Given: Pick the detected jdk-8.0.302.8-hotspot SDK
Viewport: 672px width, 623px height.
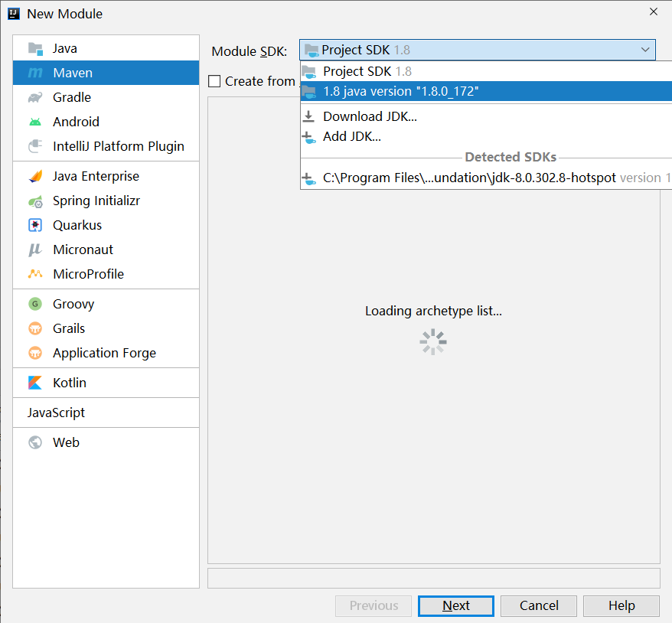Looking at the screenshot, I should pyautogui.click(x=486, y=178).
